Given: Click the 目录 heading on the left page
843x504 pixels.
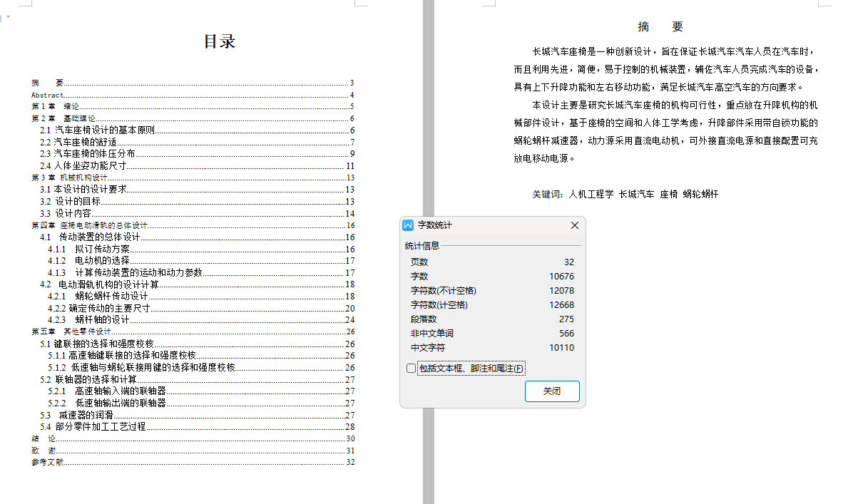Looking at the screenshot, I should [x=220, y=41].
